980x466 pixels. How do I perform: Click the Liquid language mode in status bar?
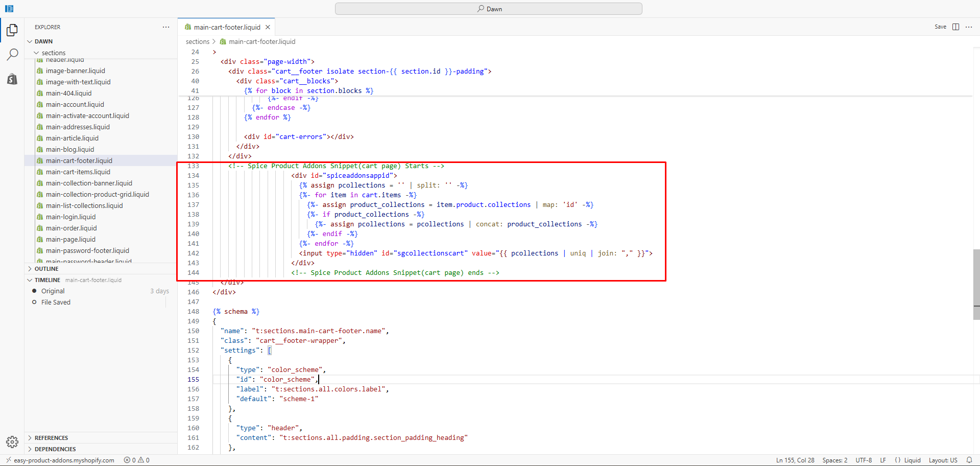[912, 460]
